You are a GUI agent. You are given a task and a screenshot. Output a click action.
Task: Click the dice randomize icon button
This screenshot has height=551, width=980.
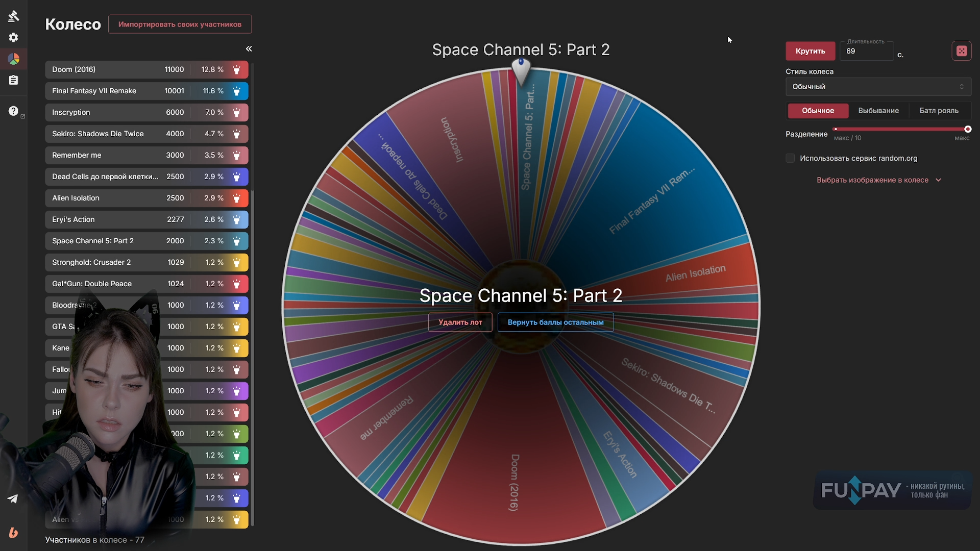pos(961,51)
